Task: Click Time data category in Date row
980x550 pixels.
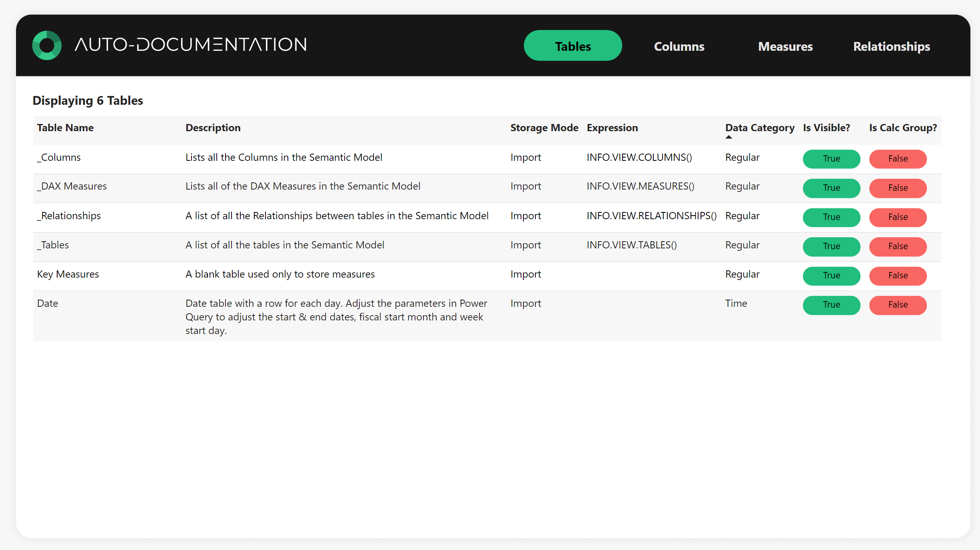Action: pyautogui.click(x=736, y=304)
